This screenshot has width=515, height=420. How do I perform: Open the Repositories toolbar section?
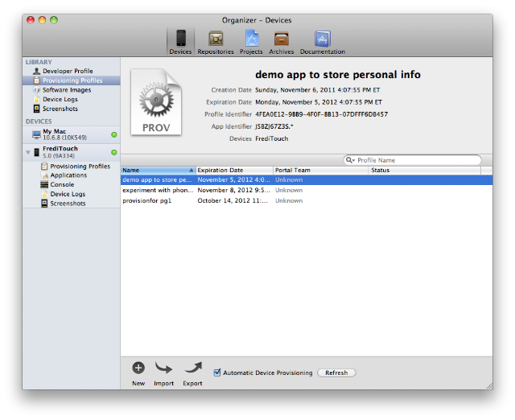[x=216, y=42]
